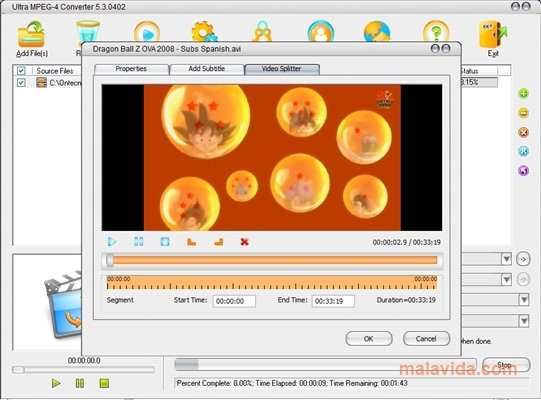
Task: Click the main window preview seek slider
Action: 83,370
